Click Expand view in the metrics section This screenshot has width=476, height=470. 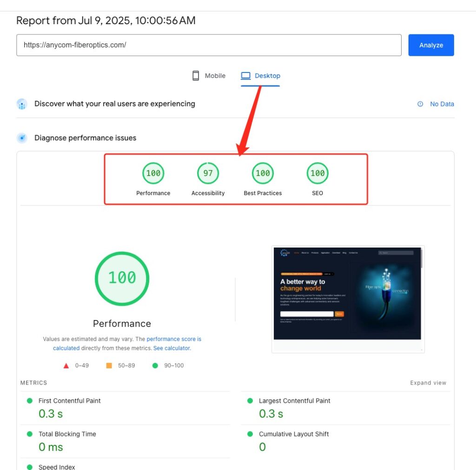428,383
